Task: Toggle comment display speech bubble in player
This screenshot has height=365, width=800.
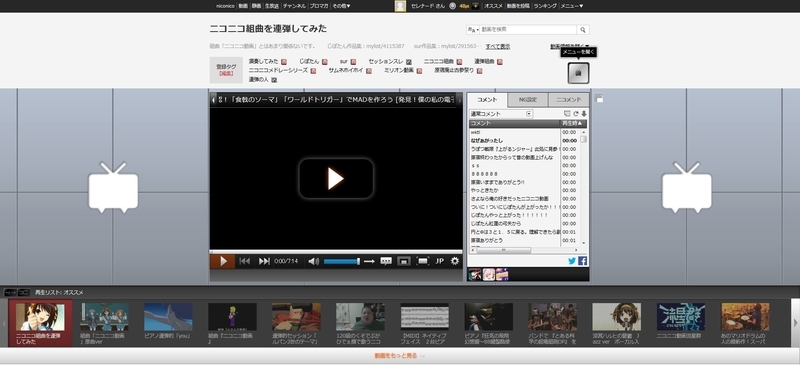Action: pos(386,261)
